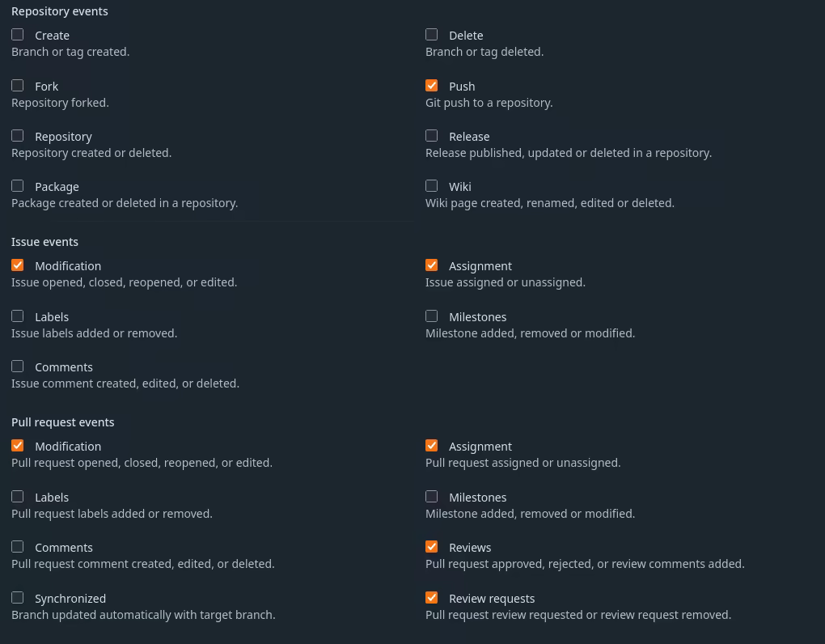825x644 pixels.
Task: Disable Assignment under Pull request events
Action: (432, 446)
